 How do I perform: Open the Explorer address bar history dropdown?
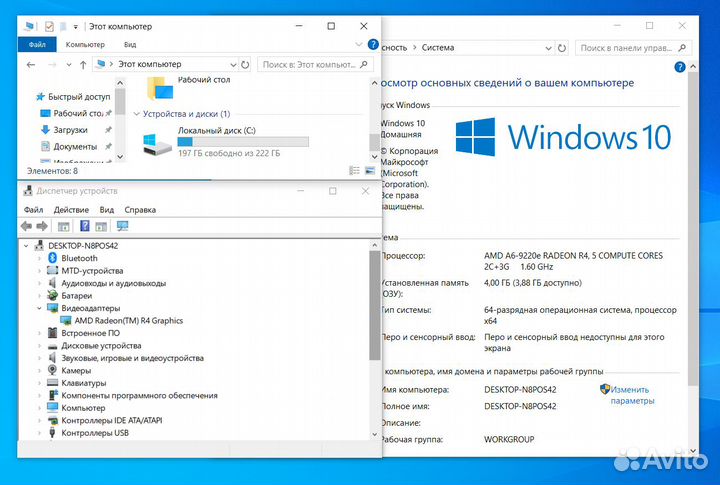[233, 65]
